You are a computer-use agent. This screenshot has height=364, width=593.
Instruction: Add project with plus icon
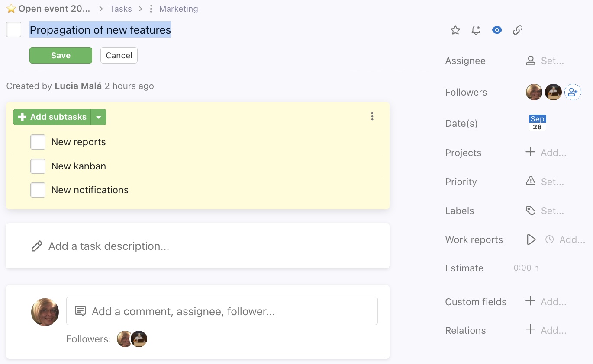click(530, 152)
